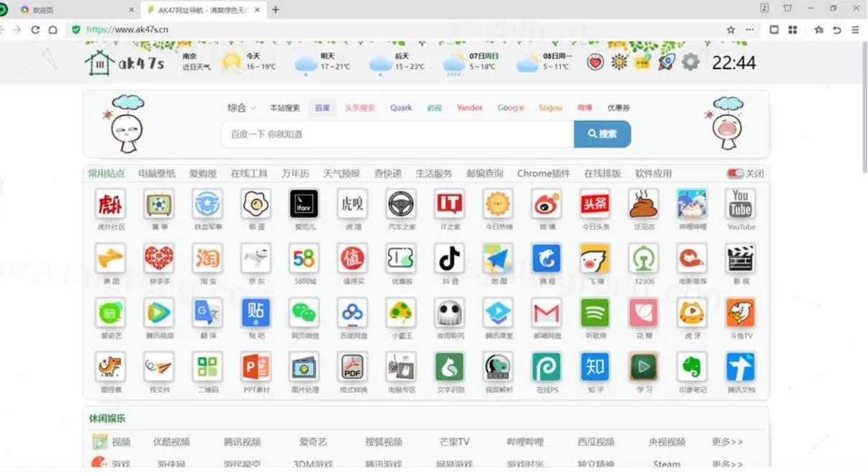Open the 汽车之家 steering wheel icon
868x476 pixels.
[401, 204]
